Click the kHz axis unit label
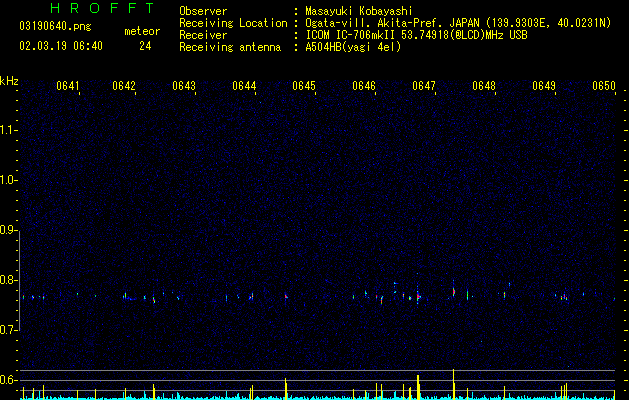 9,81
